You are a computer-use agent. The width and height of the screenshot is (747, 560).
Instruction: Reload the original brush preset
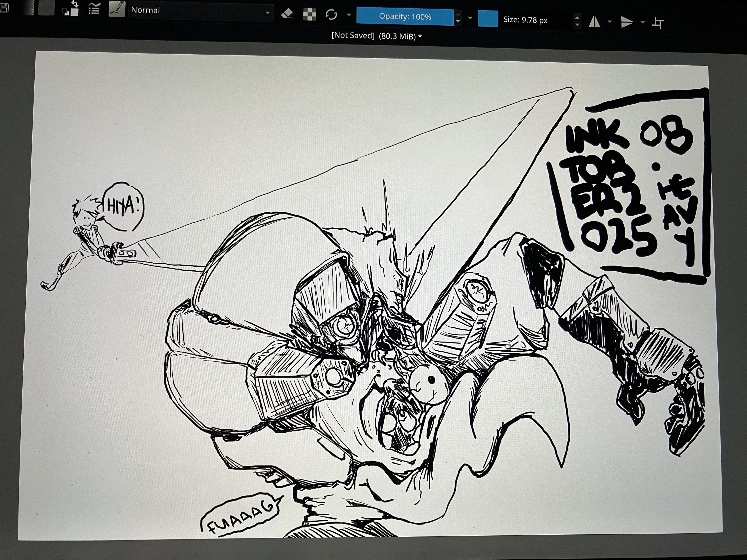(331, 15)
